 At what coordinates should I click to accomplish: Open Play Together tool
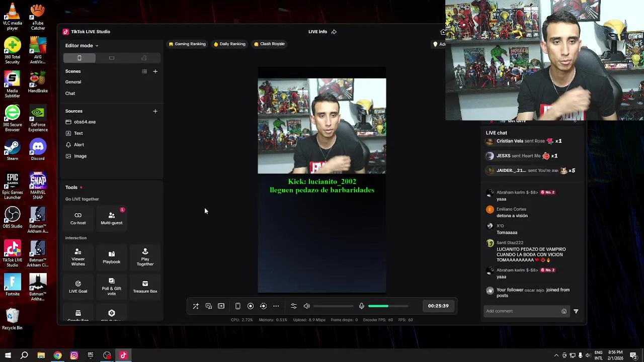[x=145, y=257]
